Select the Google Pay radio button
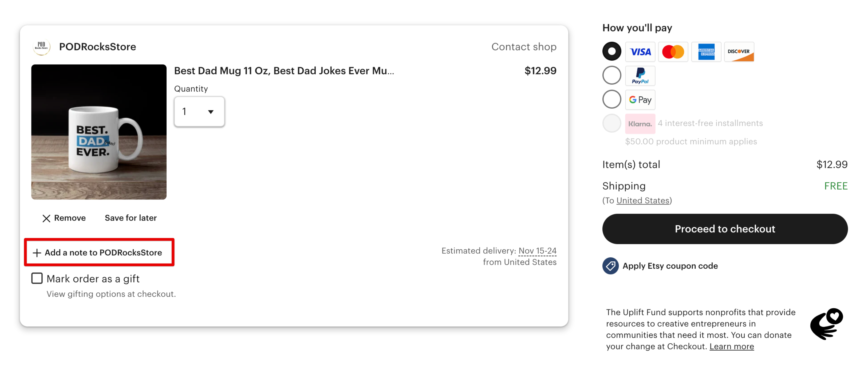 pyautogui.click(x=611, y=99)
